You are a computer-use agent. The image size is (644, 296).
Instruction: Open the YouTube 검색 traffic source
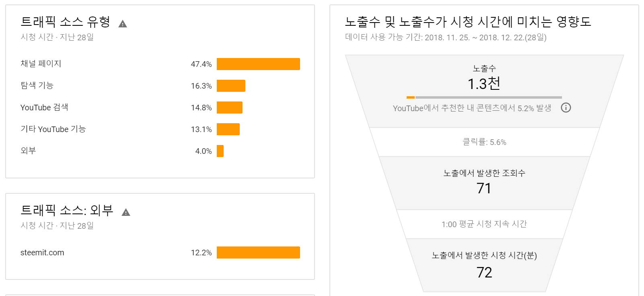tap(160, 108)
